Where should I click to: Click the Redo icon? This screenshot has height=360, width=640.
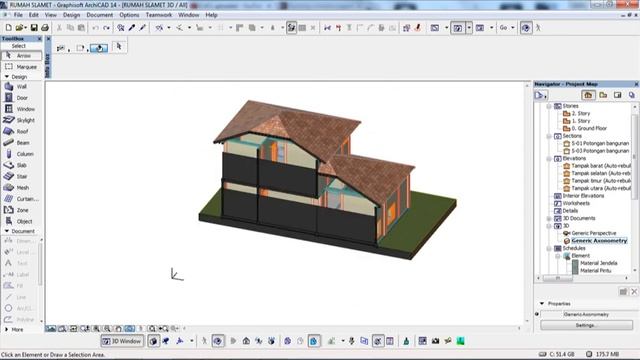pos(107,28)
